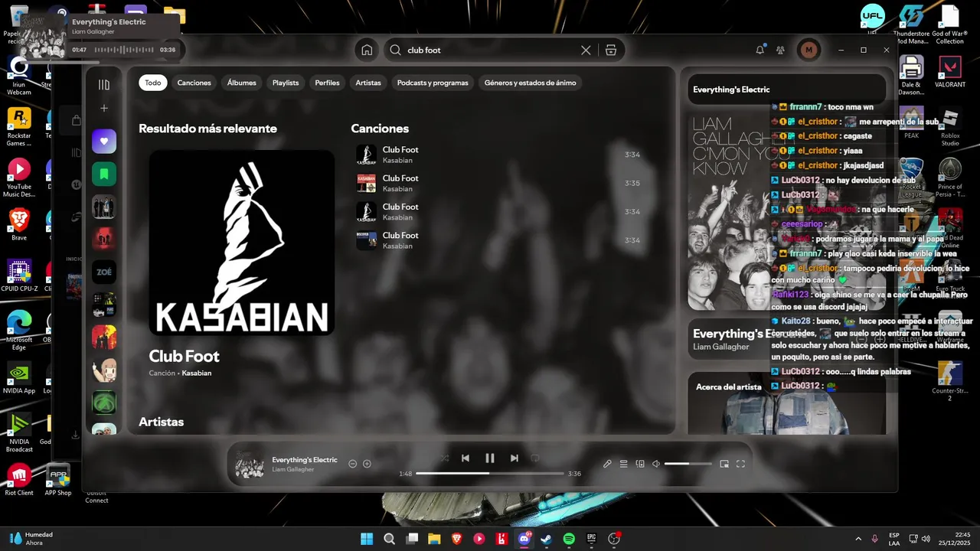980x551 pixels.
Task: Open the Windows Start button
Action: (x=367, y=539)
